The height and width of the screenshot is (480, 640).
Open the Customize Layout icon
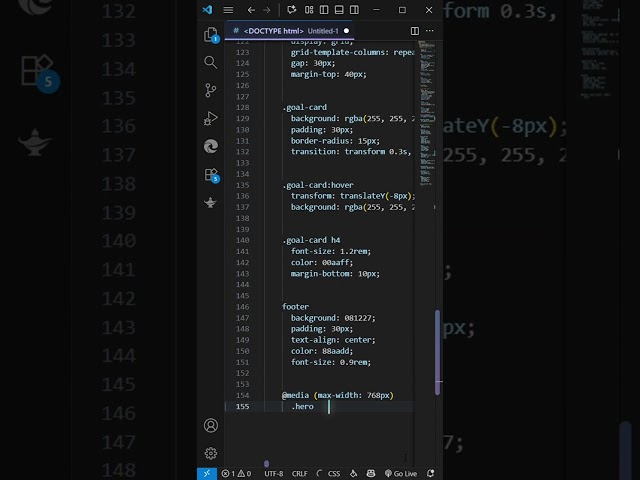pyautogui.click(x=309, y=10)
